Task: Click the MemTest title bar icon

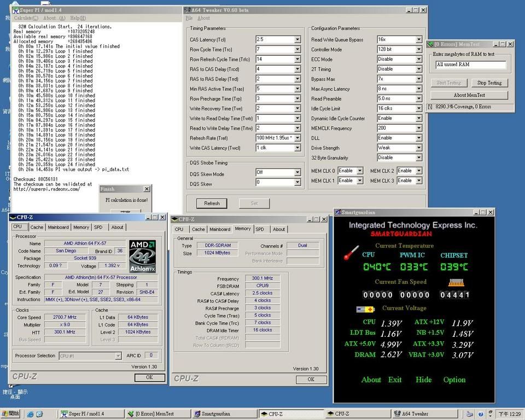Action: (x=430, y=44)
